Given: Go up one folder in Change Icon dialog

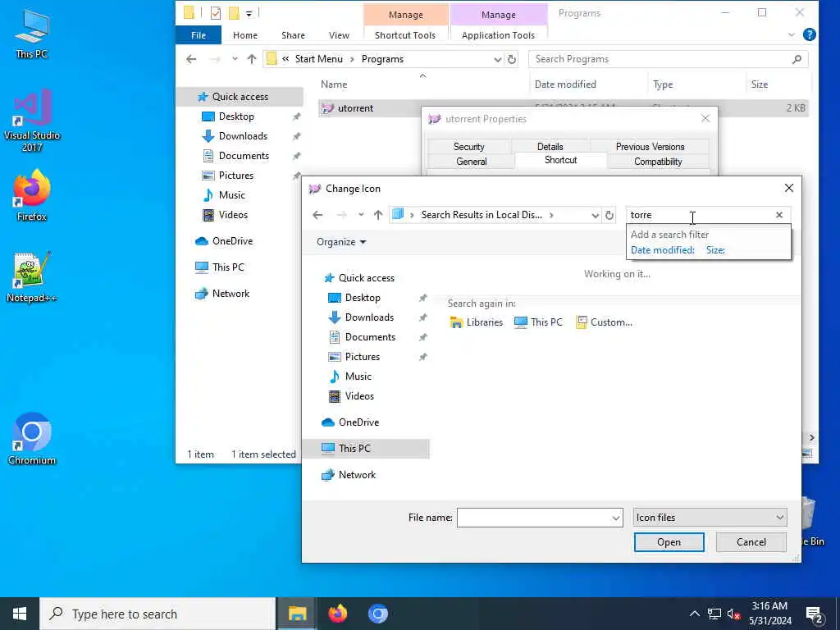Looking at the screenshot, I should pyautogui.click(x=378, y=215).
